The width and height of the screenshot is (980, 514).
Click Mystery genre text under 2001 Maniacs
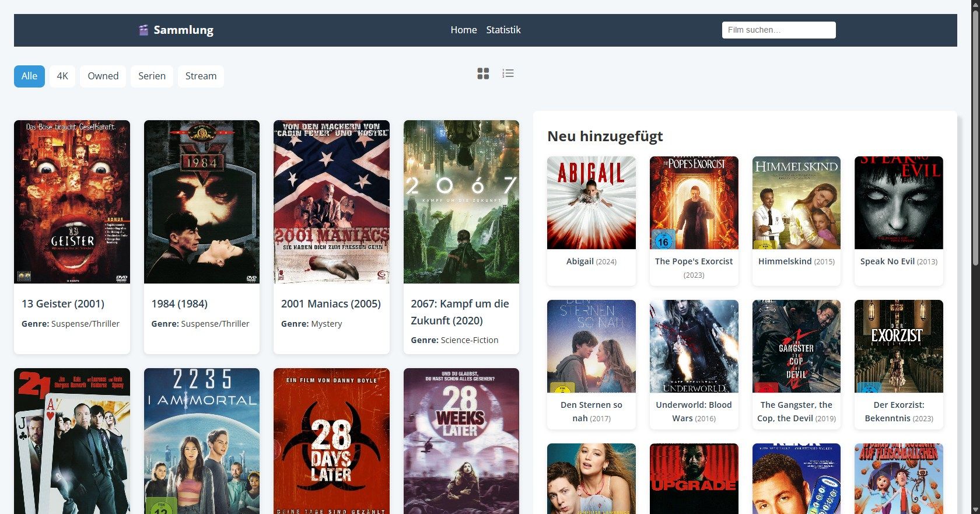tap(327, 324)
